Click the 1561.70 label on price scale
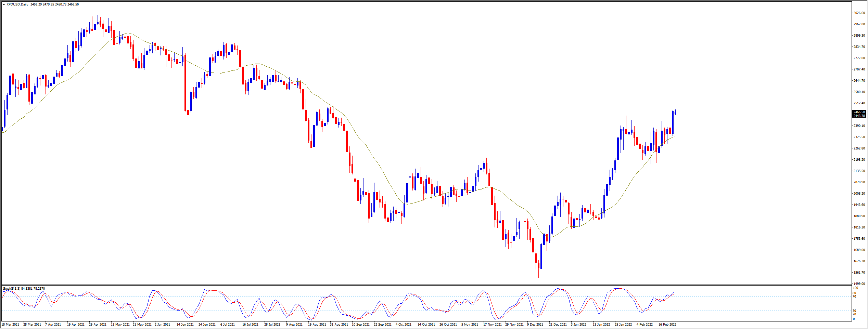The width and height of the screenshot is (868, 329). pos(859,273)
